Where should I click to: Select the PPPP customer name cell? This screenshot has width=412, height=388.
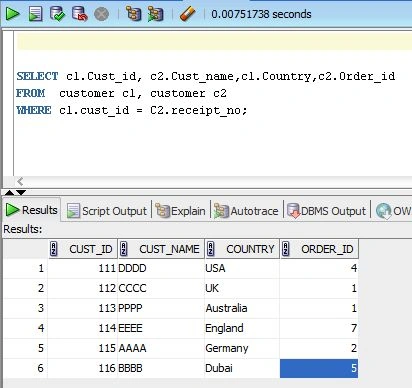[161, 308]
